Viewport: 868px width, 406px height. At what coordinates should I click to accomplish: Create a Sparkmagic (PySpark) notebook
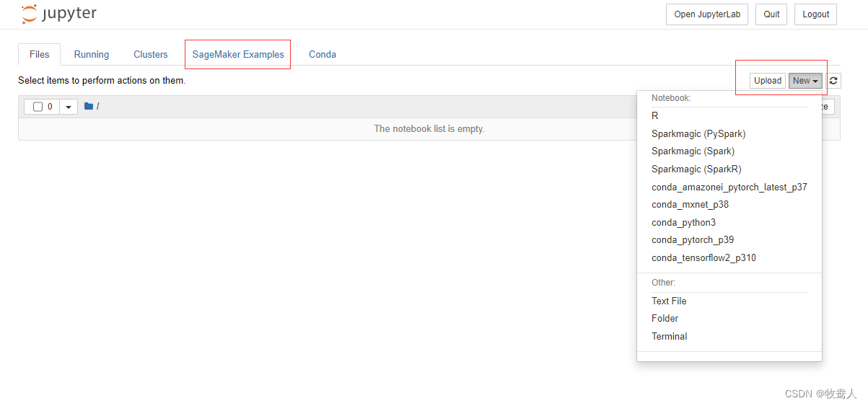click(x=729, y=133)
